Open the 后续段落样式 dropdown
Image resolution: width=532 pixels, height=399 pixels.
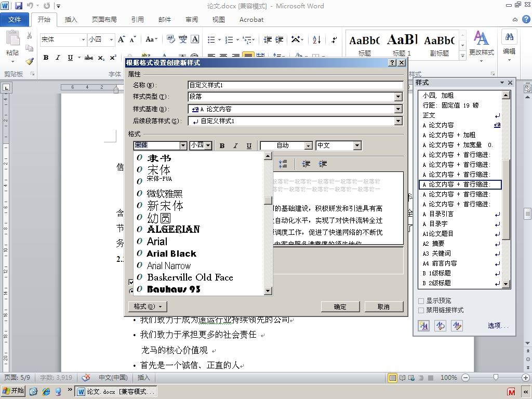[x=398, y=121]
